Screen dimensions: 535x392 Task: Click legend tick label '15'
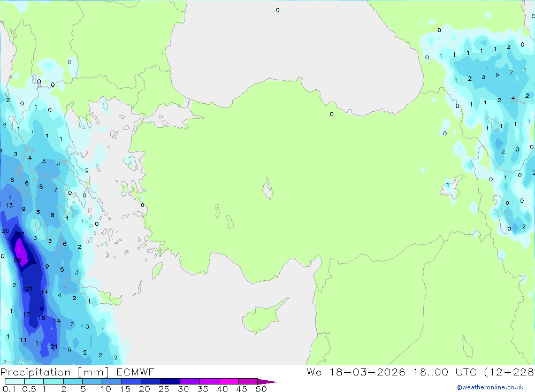coord(125,389)
